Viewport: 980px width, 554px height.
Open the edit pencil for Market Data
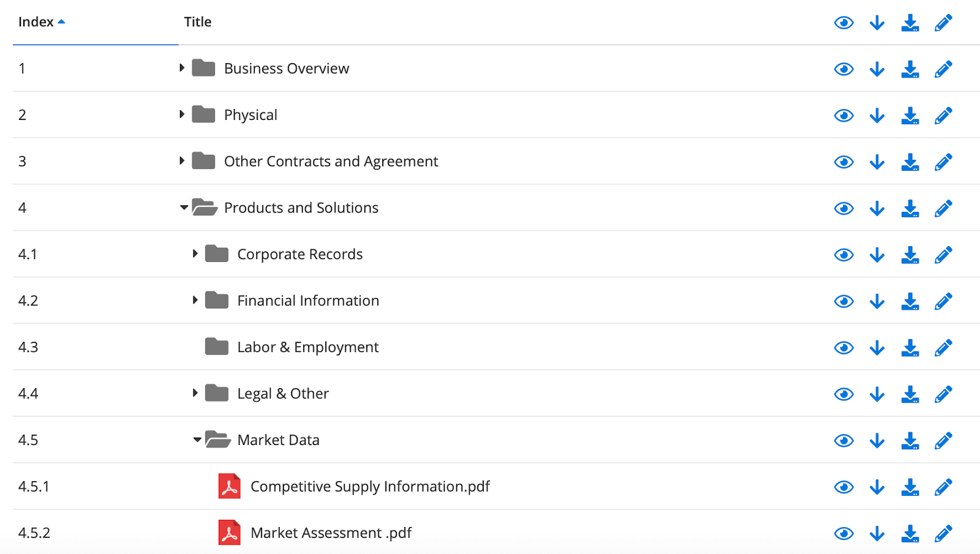coord(943,440)
